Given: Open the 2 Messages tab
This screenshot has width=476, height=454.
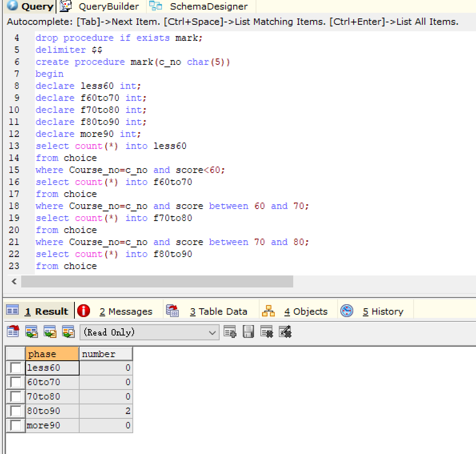Looking at the screenshot, I should tap(119, 311).
